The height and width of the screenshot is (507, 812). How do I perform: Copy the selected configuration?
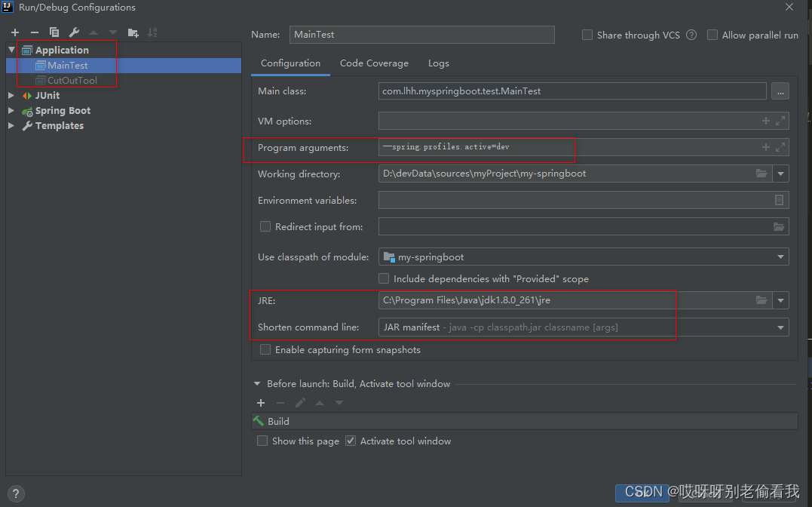(54, 32)
